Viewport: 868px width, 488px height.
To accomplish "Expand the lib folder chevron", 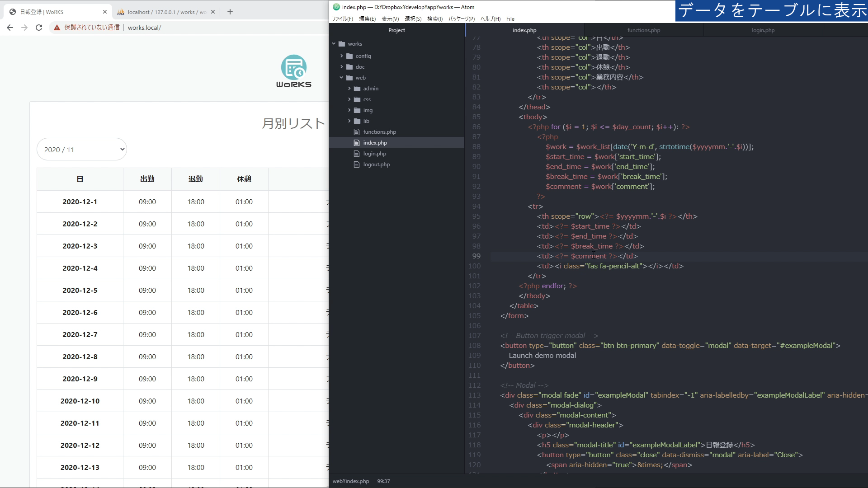I will [349, 121].
